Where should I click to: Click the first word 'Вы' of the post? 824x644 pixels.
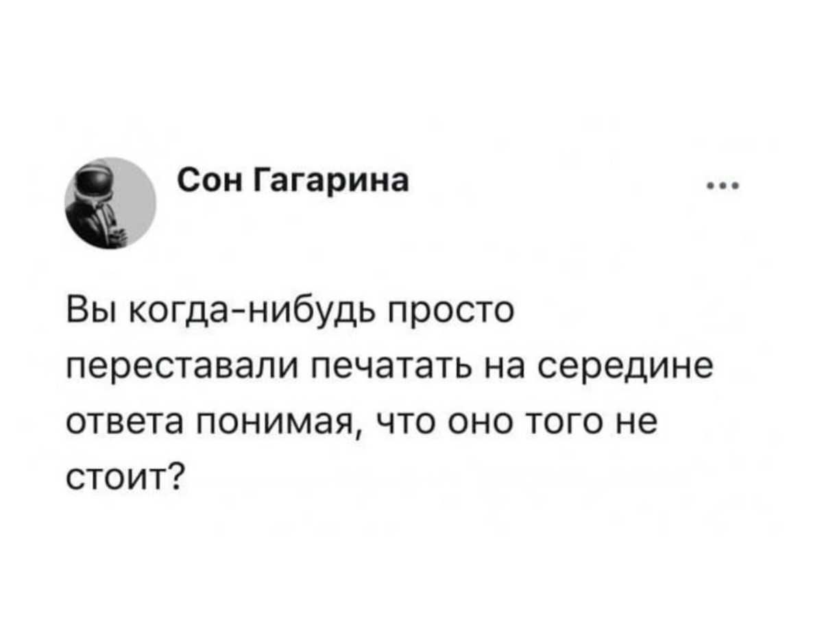click(90, 315)
